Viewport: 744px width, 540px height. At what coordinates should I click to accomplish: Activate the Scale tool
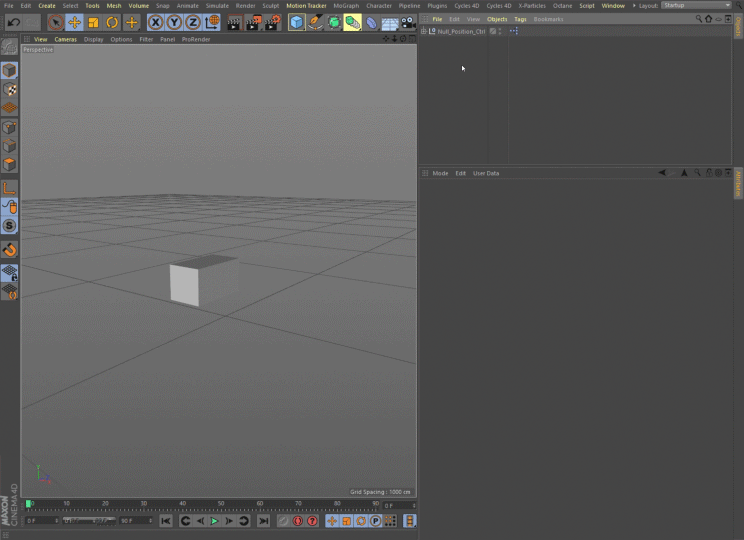coord(93,22)
